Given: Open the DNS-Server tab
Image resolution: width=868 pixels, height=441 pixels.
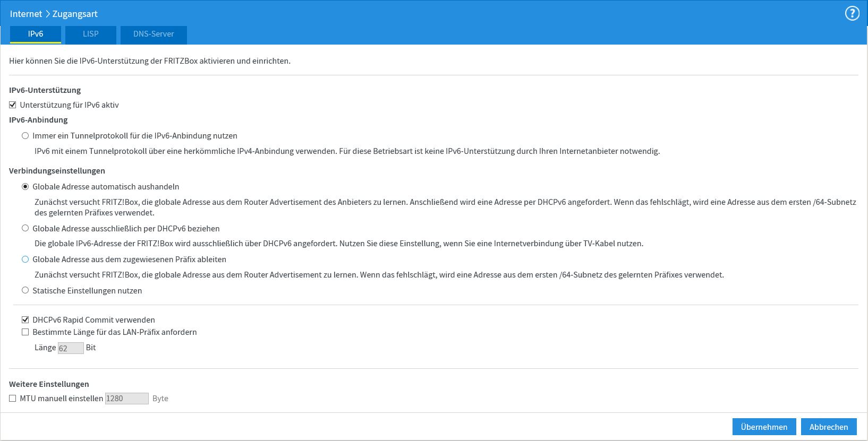Looking at the screenshot, I should coord(154,34).
